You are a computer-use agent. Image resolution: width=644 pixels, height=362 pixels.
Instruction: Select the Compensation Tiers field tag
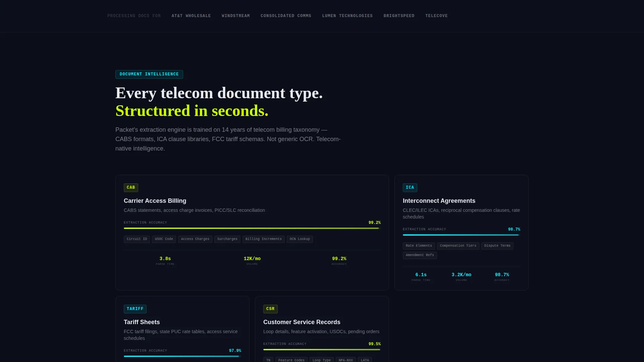click(x=458, y=246)
